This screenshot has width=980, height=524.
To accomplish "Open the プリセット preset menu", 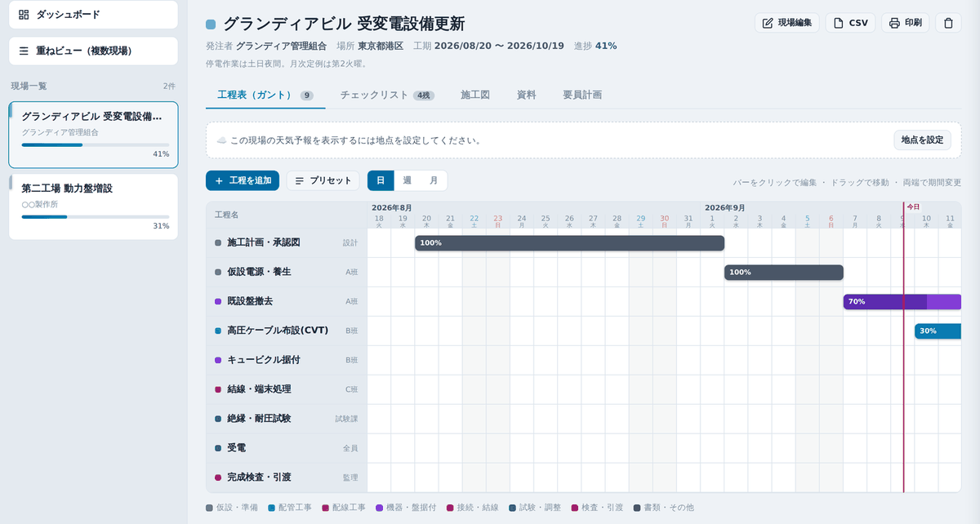I will coord(323,180).
